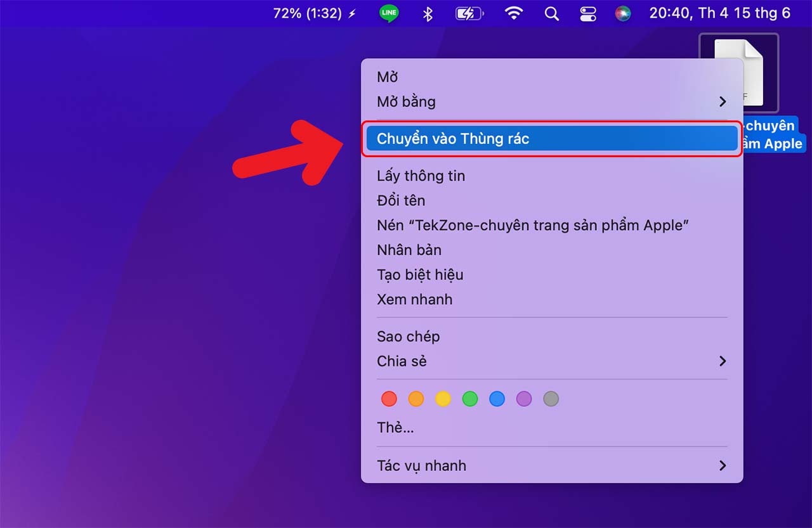Apply the blue color tag
This screenshot has width=812, height=528.
click(x=497, y=399)
